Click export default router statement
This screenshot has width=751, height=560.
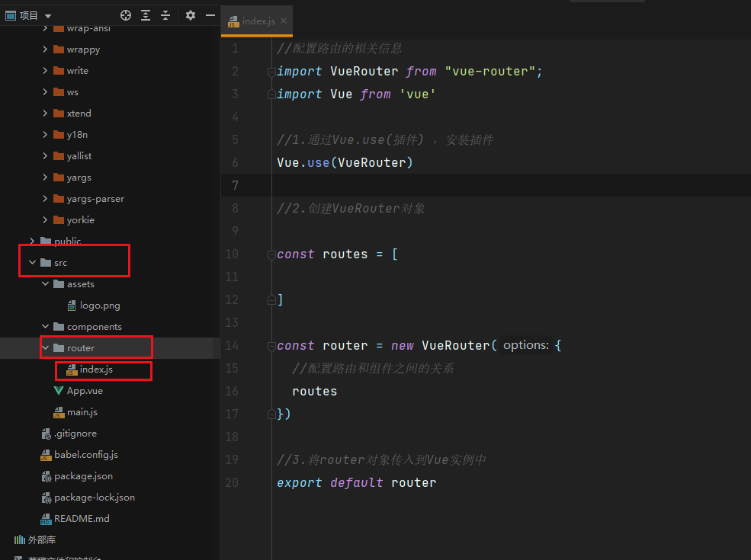pos(357,482)
